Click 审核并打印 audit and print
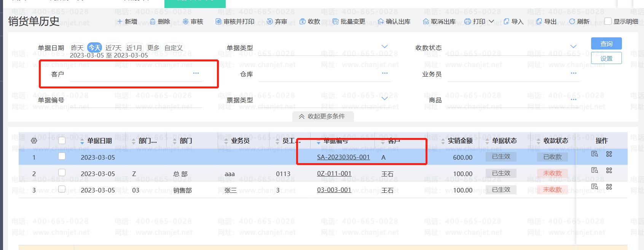 point(235,21)
